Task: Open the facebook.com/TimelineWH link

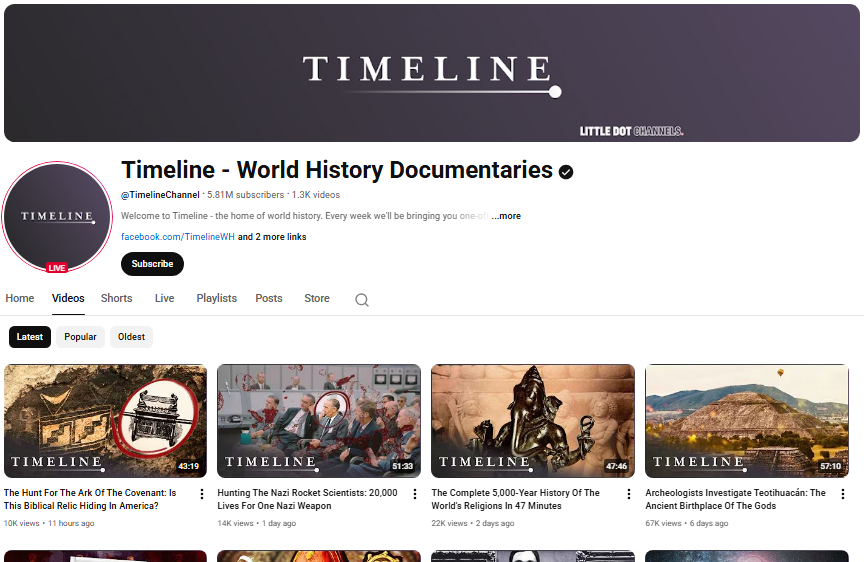Action: [x=178, y=237]
